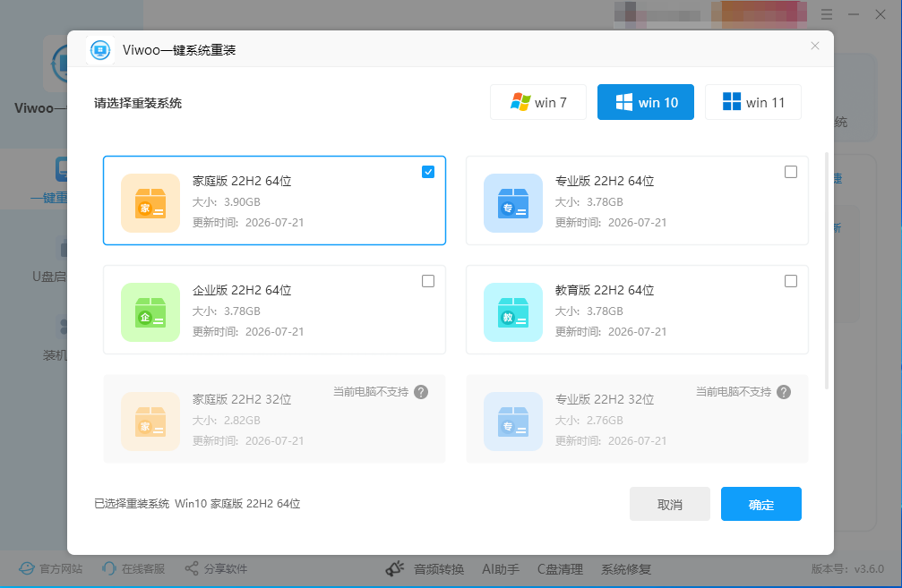
Task: Click the 已选择重装系统 Win10 家庭版 status text
Action: coord(197,504)
